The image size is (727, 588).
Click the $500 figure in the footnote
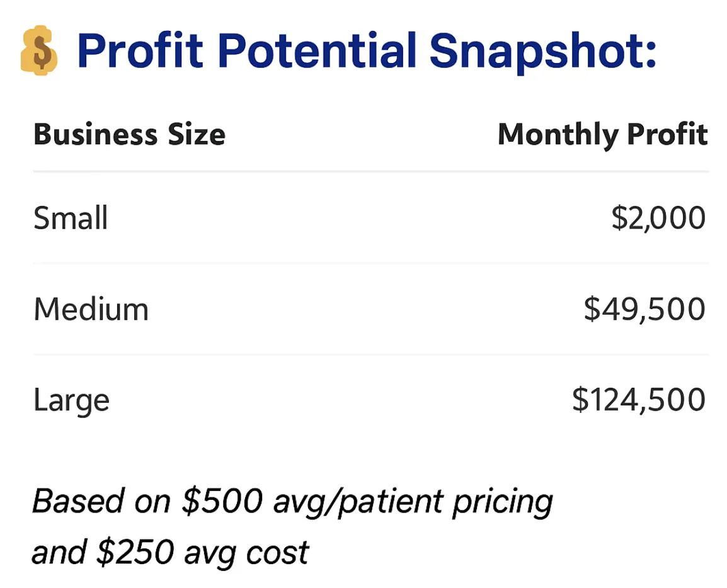click(x=222, y=501)
